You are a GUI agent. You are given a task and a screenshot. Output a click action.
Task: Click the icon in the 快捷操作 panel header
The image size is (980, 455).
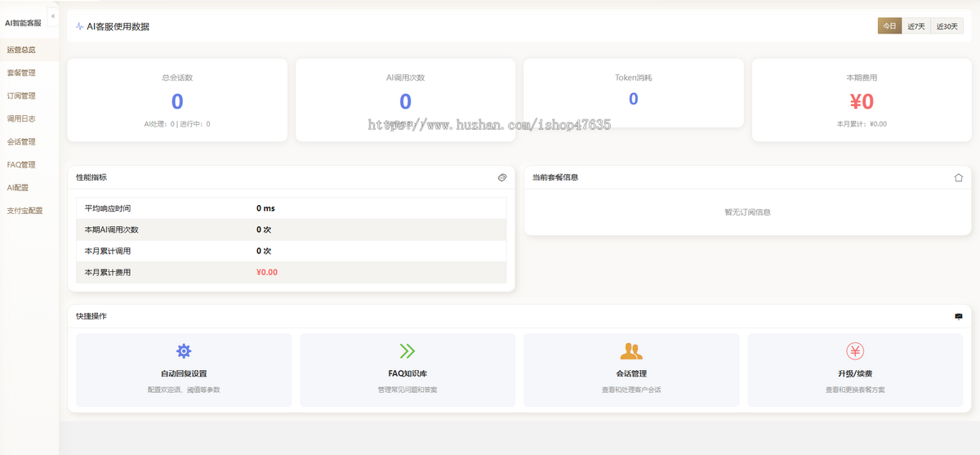click(x=959, y=316)
